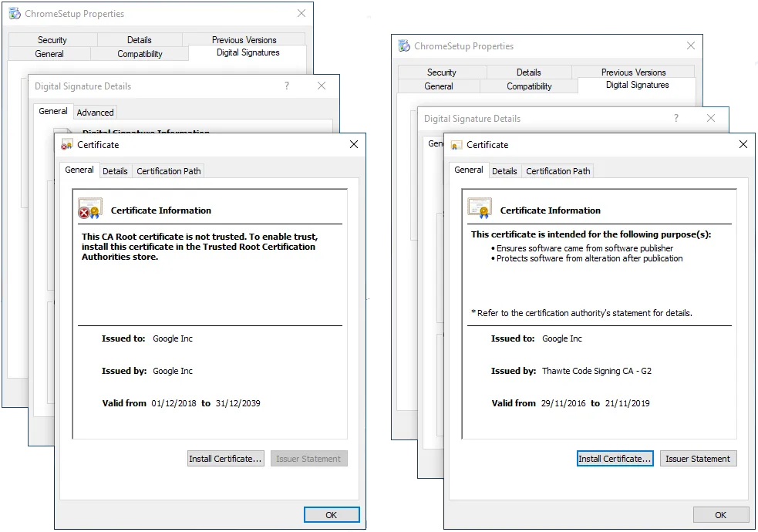Click the valid certificate ribbon icon
Viewport: 758px width, 532px height.
click(x=479, y=208)
